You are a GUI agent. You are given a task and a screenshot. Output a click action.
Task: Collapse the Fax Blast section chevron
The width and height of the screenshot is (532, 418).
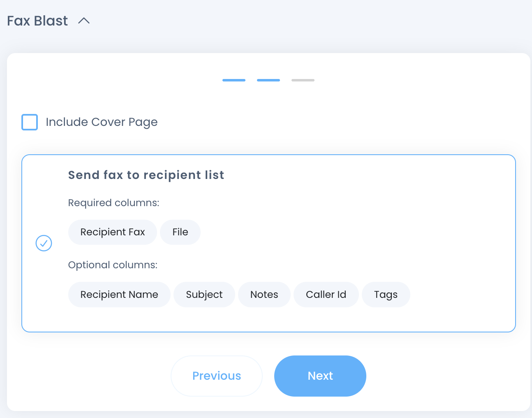pyautogui.click(x=84, y=21)
